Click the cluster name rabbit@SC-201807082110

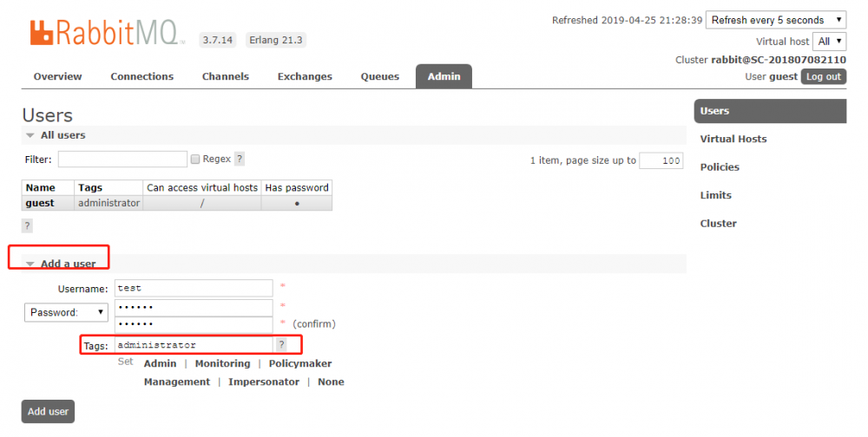click(x=779, y=60)
